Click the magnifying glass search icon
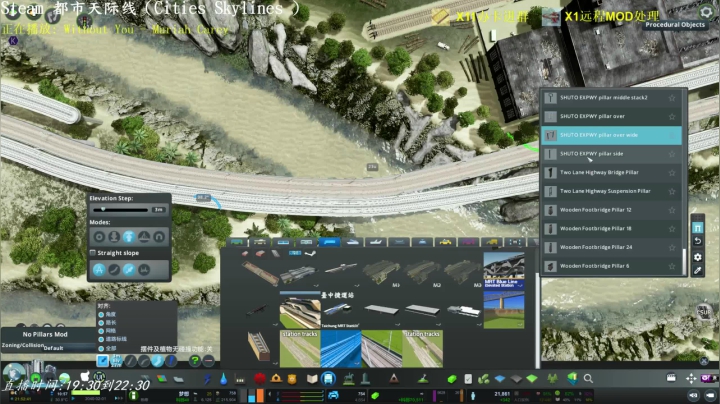 tap(588, 379)
